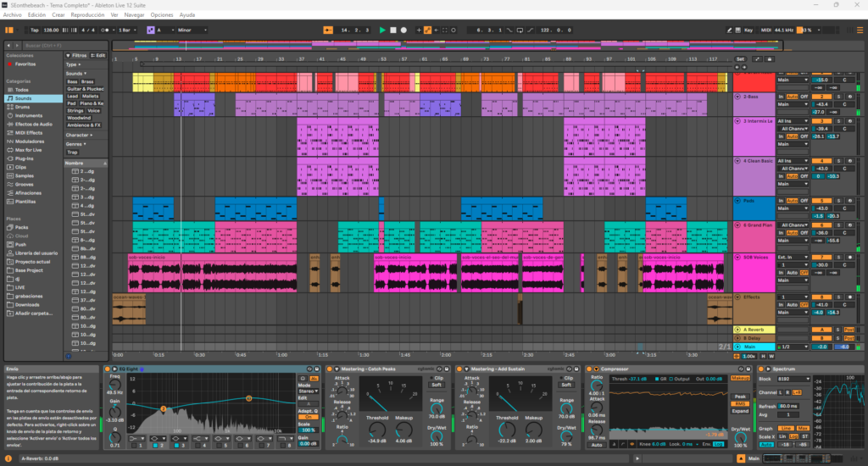The height and width of the screenshot is (466, 868).
Task: Click the Set locator button
Action: (741, 58)
